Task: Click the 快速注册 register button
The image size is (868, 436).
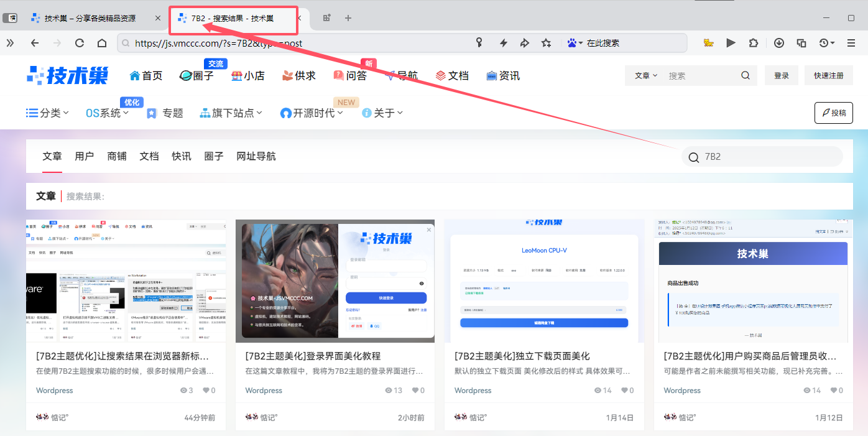Action: pos(829,76)
